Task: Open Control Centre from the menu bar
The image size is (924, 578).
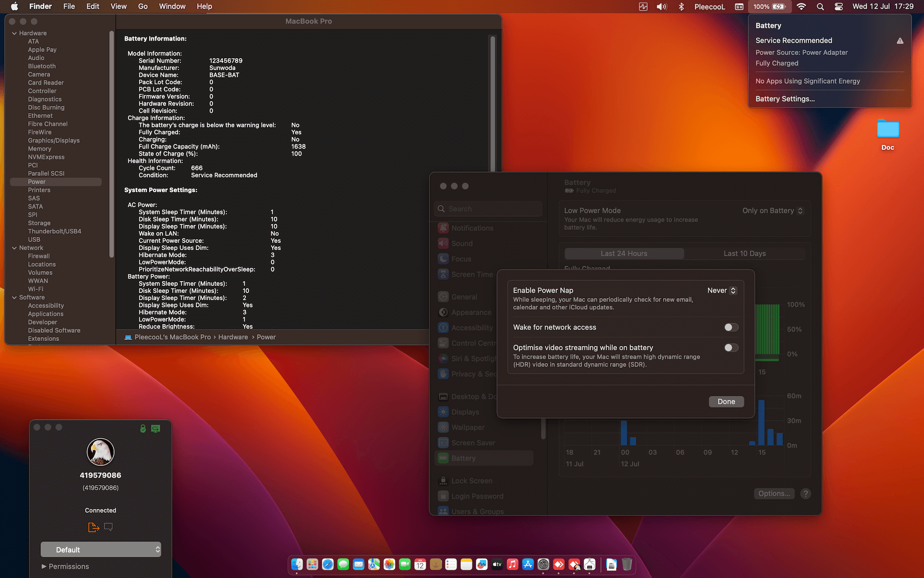Action: pyautogui.click(x=838, y=7)
